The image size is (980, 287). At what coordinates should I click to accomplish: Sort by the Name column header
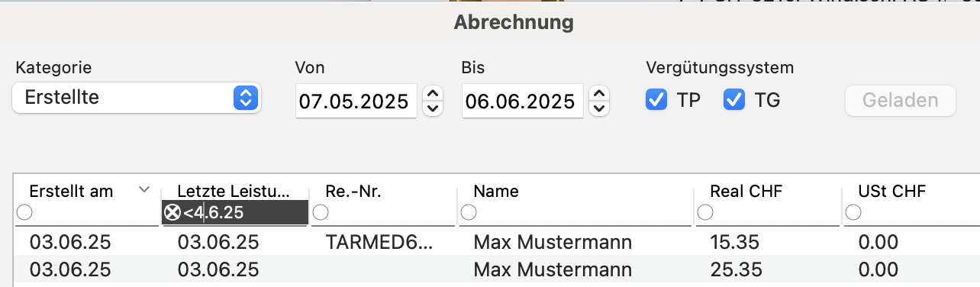pyautogui.click(x=496, y=192)
